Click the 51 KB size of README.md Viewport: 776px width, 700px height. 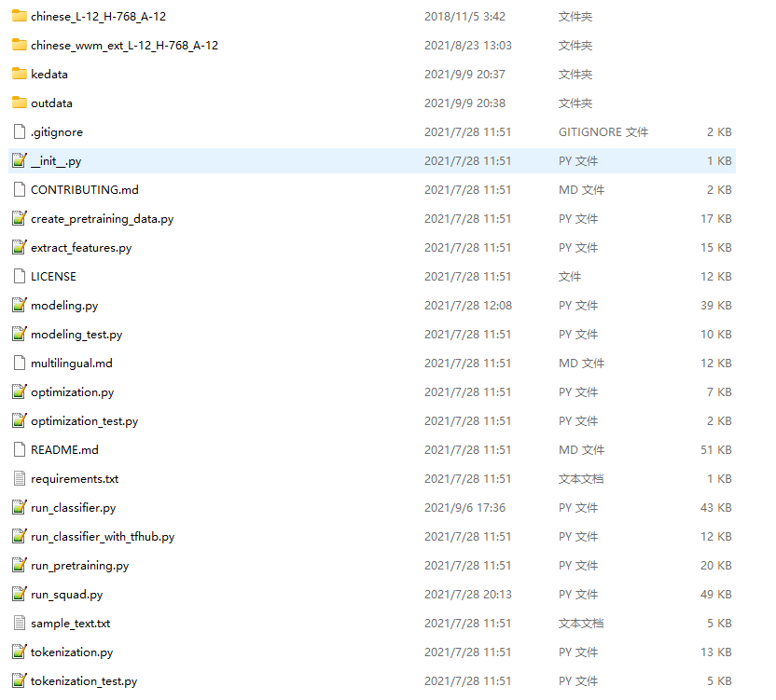(x=716, y=450)
